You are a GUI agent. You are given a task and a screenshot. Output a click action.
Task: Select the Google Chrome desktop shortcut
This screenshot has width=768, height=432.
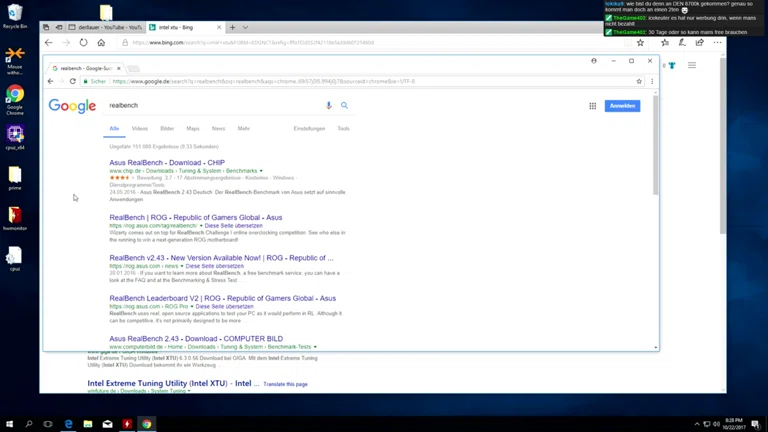15,100
